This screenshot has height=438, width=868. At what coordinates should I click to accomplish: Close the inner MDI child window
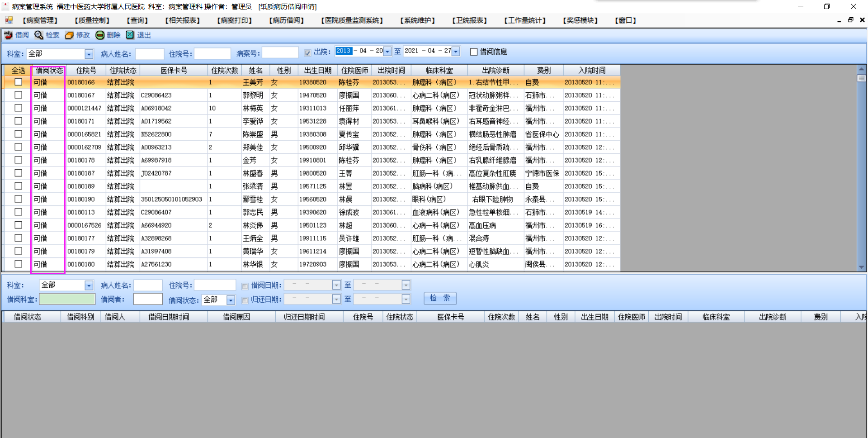(862, 20)
